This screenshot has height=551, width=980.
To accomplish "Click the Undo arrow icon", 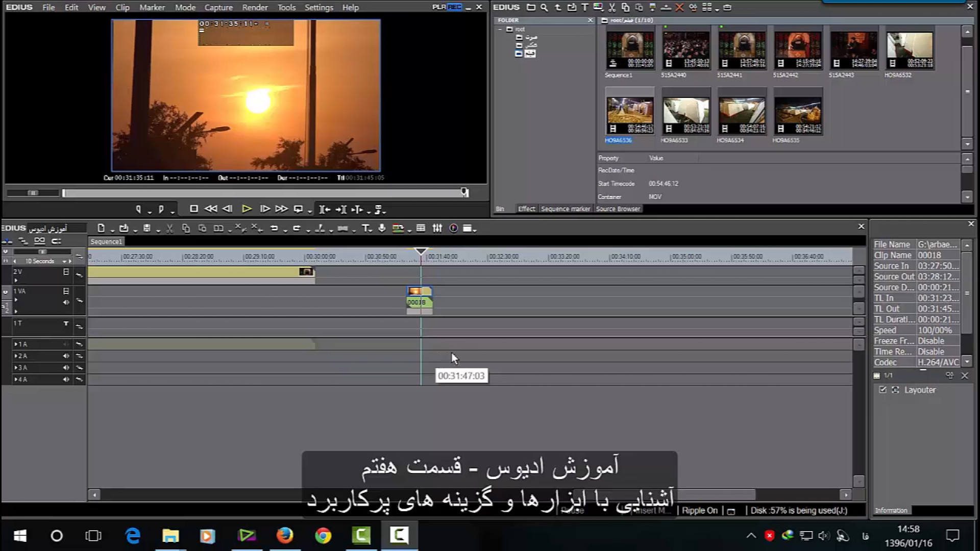I will pos(274,229).
